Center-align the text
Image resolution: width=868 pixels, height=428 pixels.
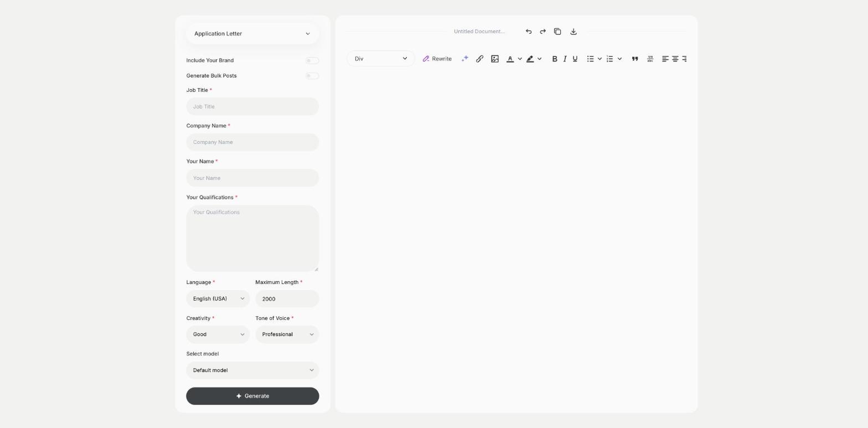pos(675,59)
